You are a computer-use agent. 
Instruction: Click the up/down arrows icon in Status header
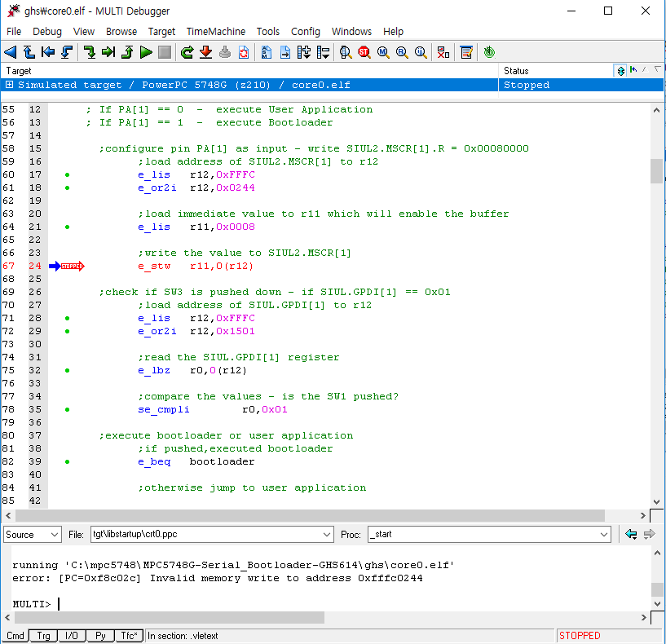(620, 71)
